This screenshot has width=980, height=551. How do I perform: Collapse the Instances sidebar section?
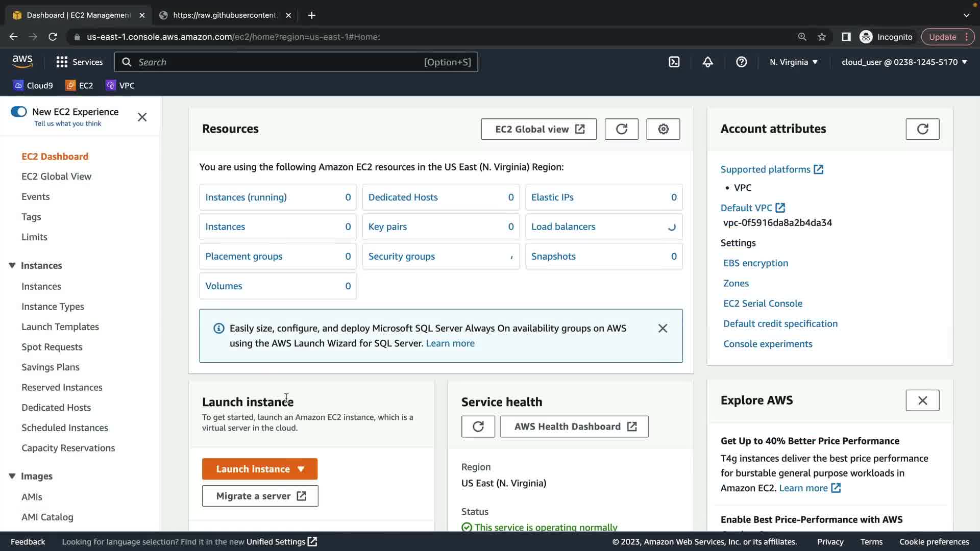pos(12,265)
